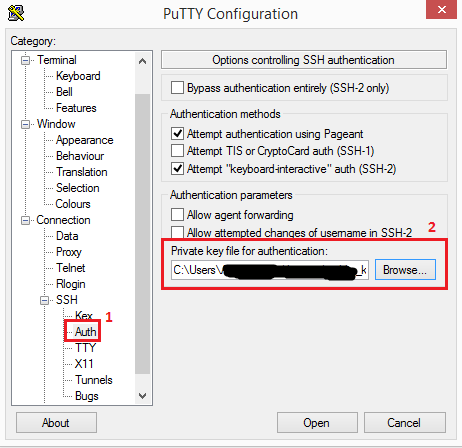
Task: Uncheck Attempt authentication using Pageant
Action: pos(177,134)
